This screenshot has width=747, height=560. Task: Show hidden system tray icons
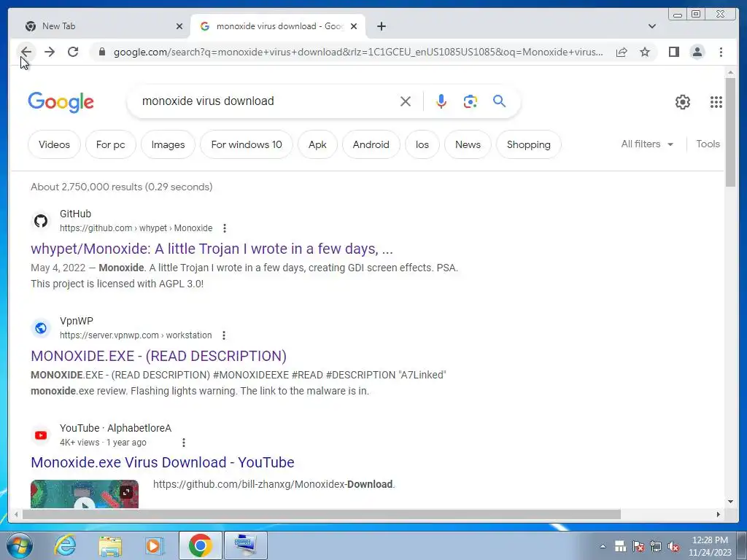[603, 546]
